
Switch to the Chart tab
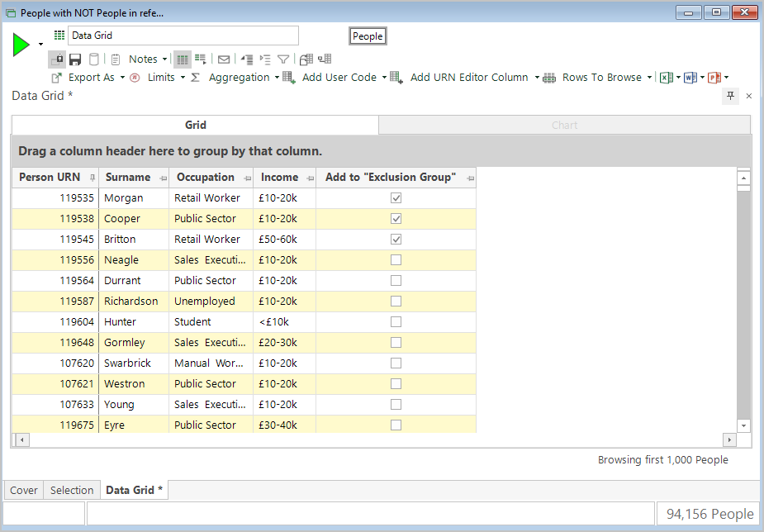[564, 126]
